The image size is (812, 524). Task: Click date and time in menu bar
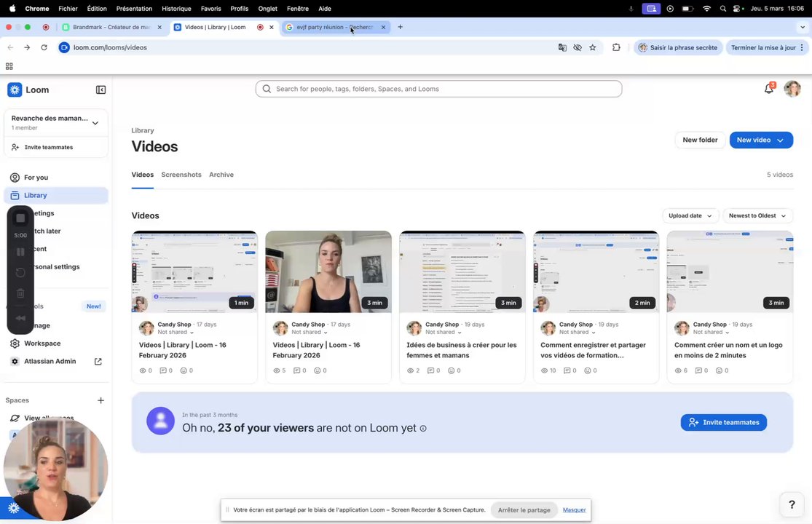pos(777,9)
